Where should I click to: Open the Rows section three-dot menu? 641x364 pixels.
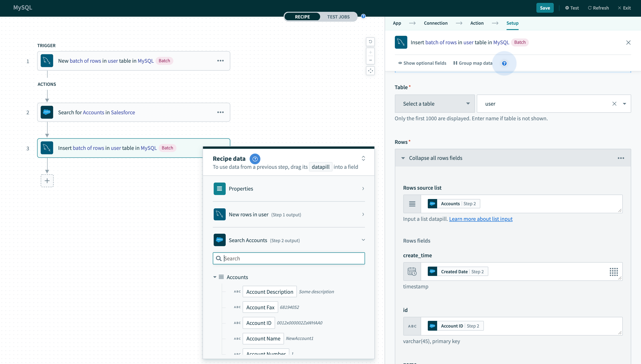click(x=621, y=158)
